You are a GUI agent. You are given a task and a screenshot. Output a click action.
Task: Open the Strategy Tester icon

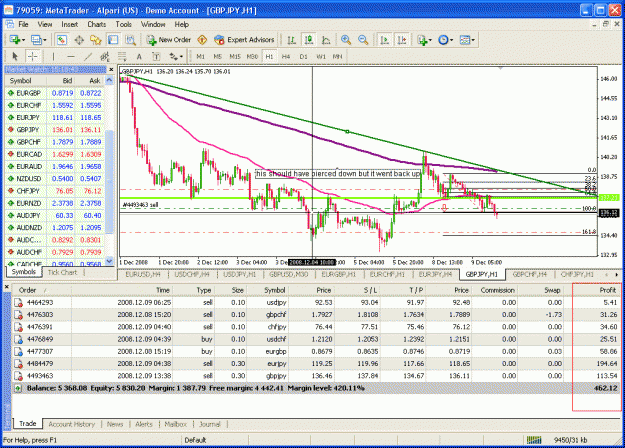click(x=130, y=40)
